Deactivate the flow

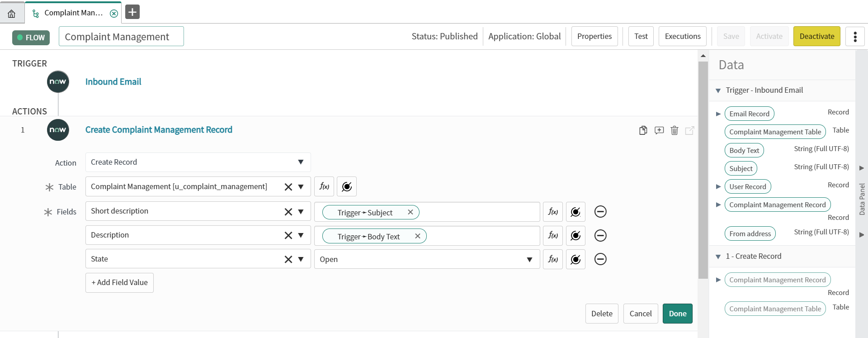click(817, 36)
